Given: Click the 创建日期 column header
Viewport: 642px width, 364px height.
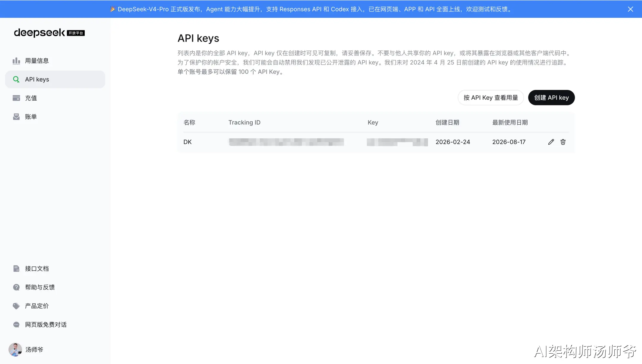Looking at the screenshot, I should 447,123.
